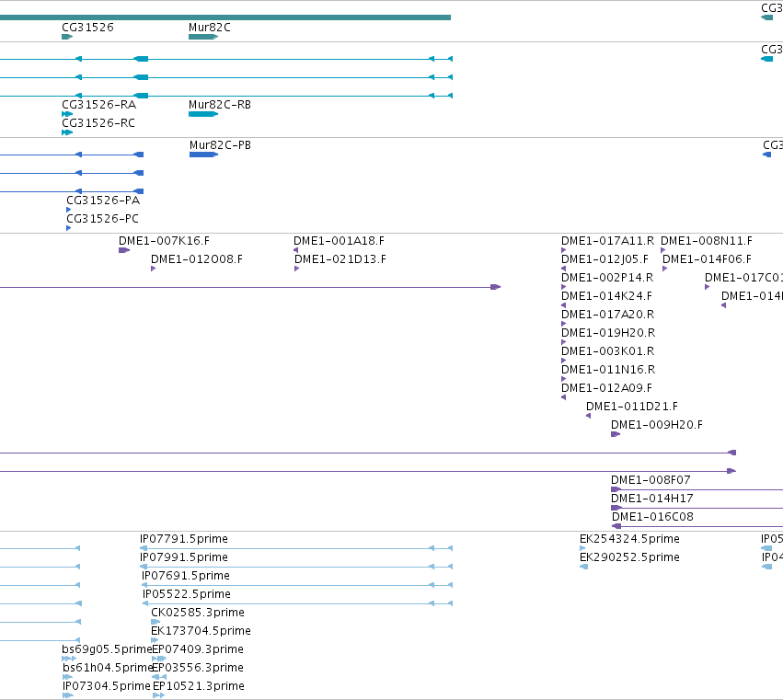Select the CK02585.3prime light-blue glyph
The image size is (783, 700).
tap(155, 622)
